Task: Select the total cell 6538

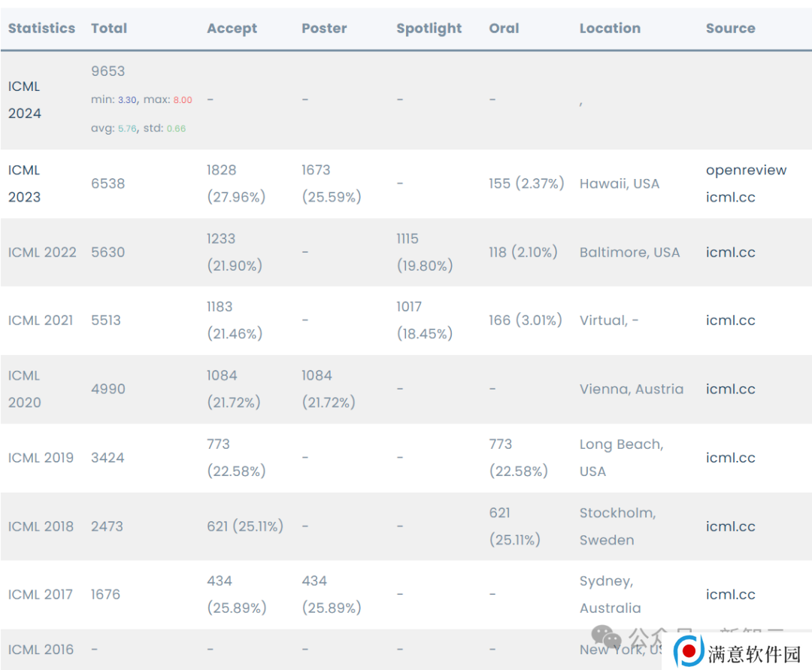Action: [108, 183]
